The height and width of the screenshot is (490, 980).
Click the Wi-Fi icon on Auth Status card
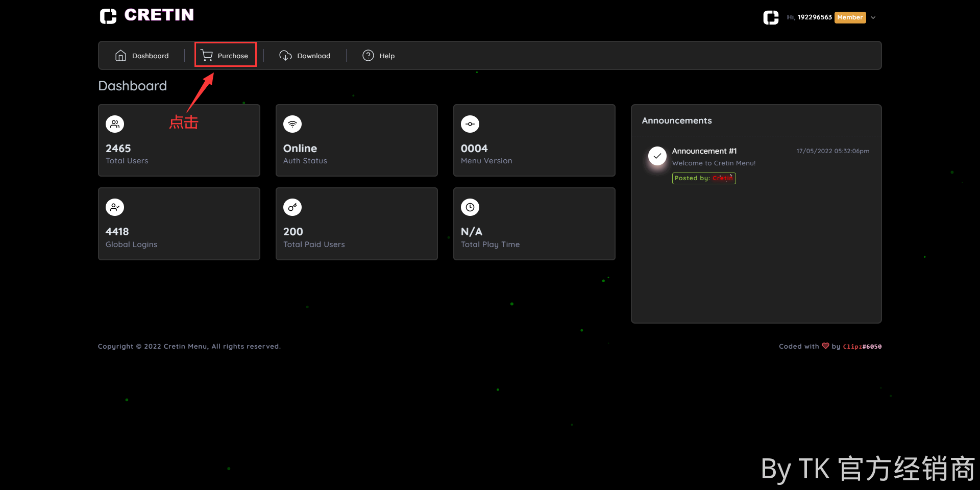click(292, 124)
